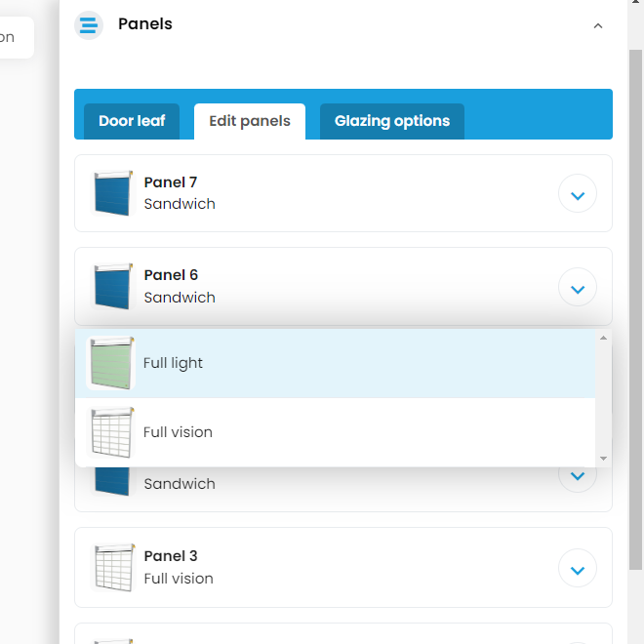Click the Panel 7 title text

(171, 182)
